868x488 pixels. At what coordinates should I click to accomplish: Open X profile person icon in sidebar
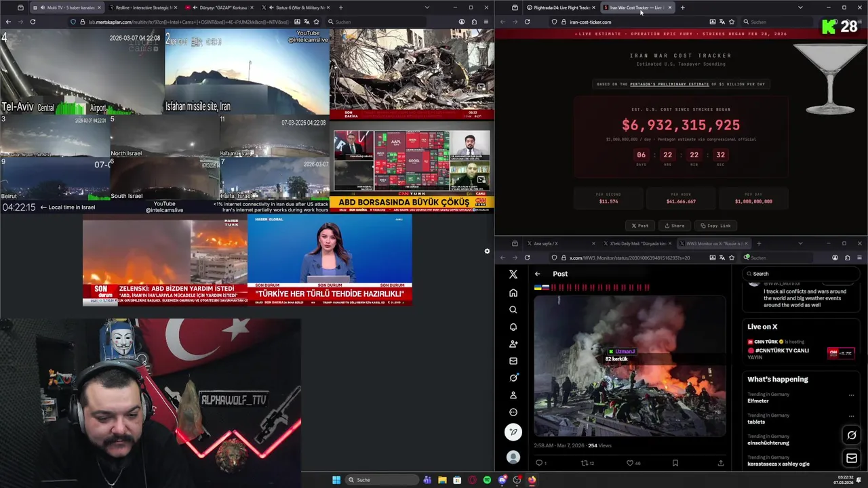click(x=513, y=394)
